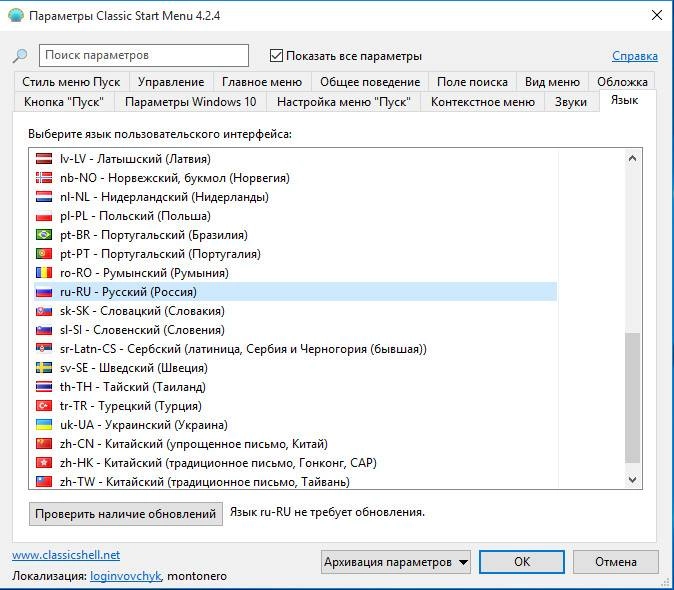
Task: Switch to the Стиль меню Пуск tab
Action: coord(71,82)
